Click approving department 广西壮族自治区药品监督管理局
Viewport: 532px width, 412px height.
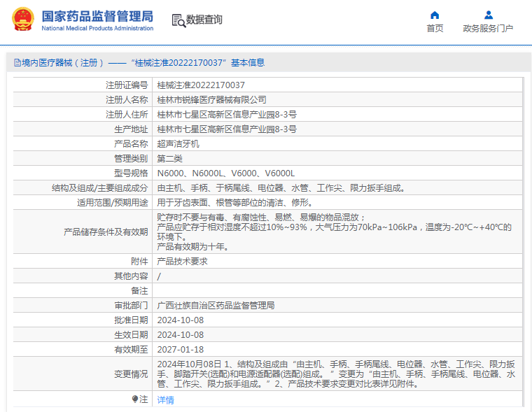coord(216,306)
